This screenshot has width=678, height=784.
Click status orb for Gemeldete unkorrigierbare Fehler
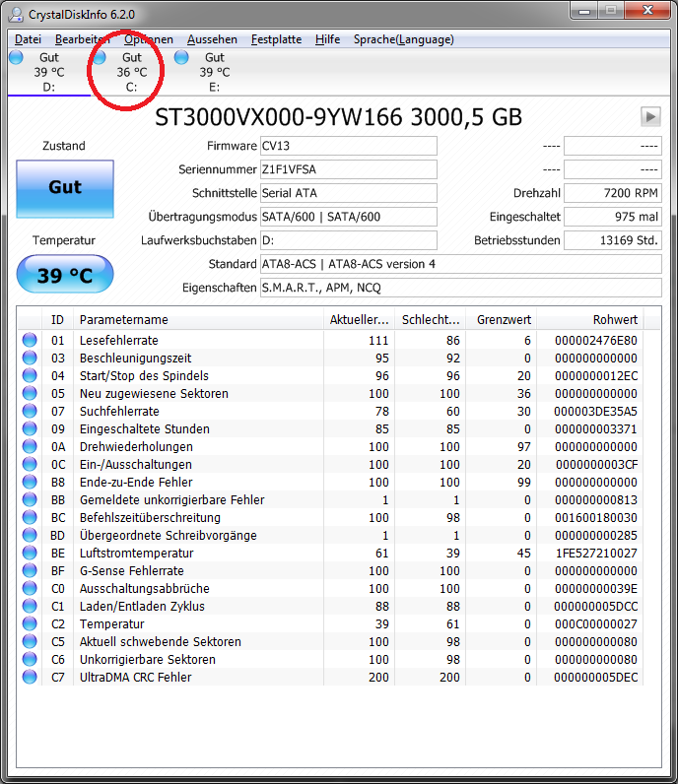(x=30, y=499)
